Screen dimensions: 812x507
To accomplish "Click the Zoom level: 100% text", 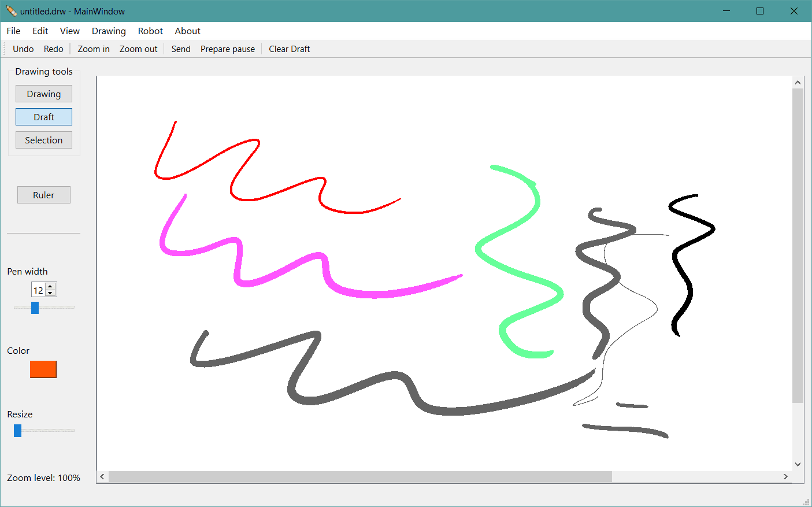I will pos(44,478).
